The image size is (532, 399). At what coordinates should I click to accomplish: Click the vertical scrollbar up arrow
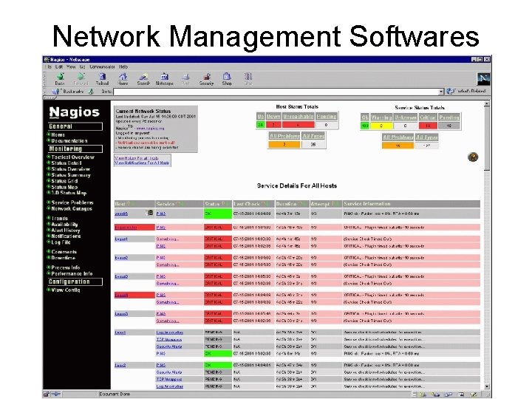(487, 104)
